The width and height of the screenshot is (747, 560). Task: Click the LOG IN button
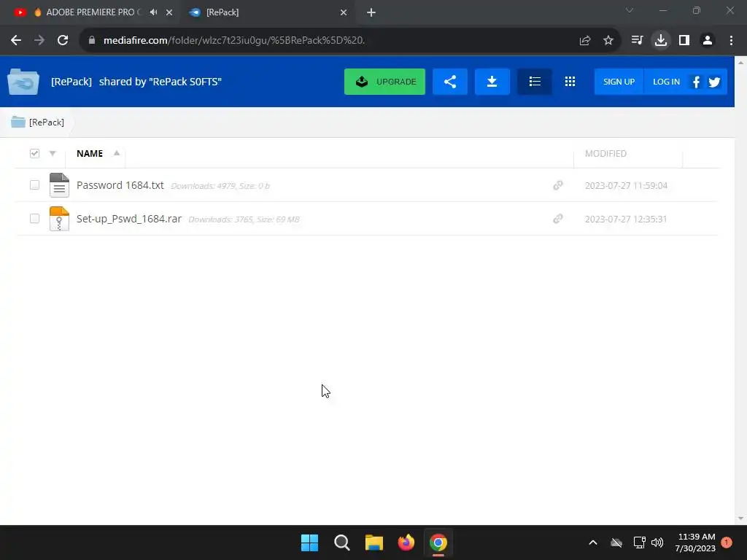[x=666, y=82]
